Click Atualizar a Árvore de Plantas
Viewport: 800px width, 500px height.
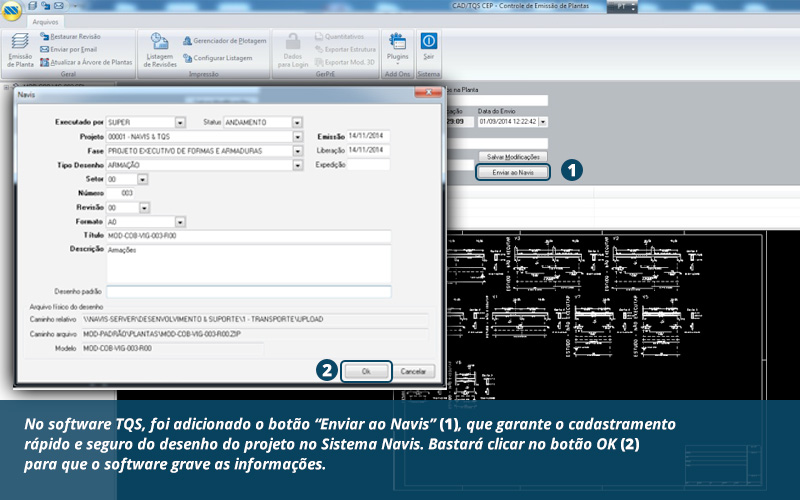pyautogui.click(x=86, y=62)
